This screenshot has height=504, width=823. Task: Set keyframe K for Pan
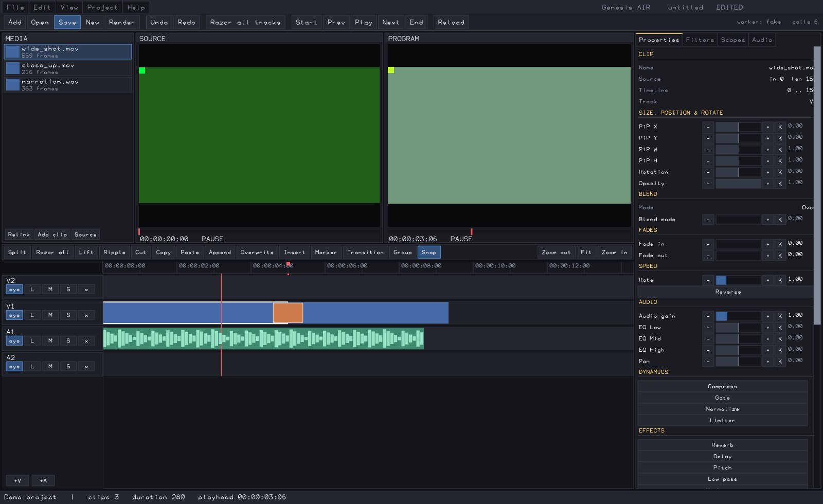pyautogui.click(x=780, y=362)
